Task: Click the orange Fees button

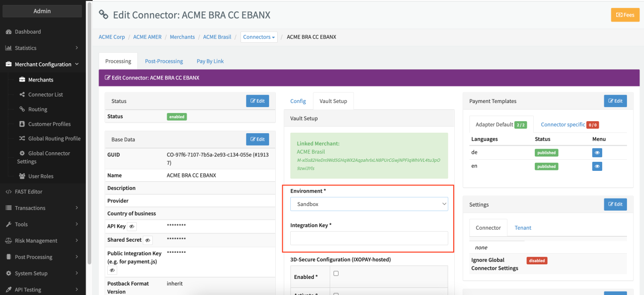Action: pos(625,15)
